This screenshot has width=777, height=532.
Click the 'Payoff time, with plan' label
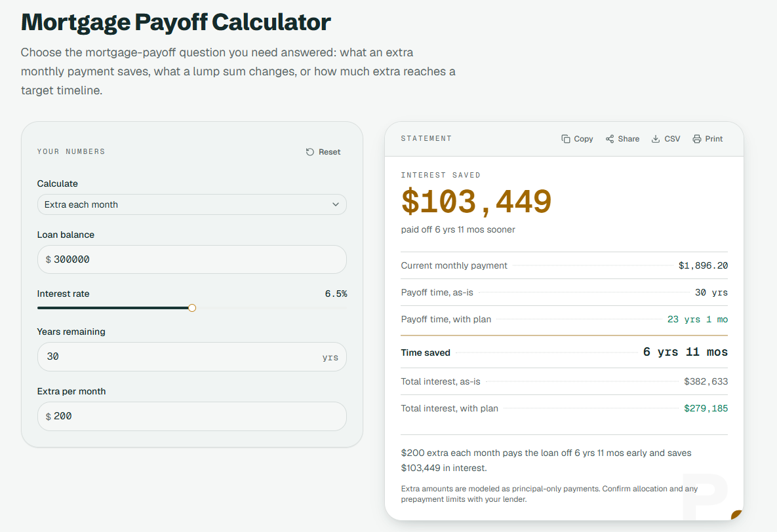point(446,320)
